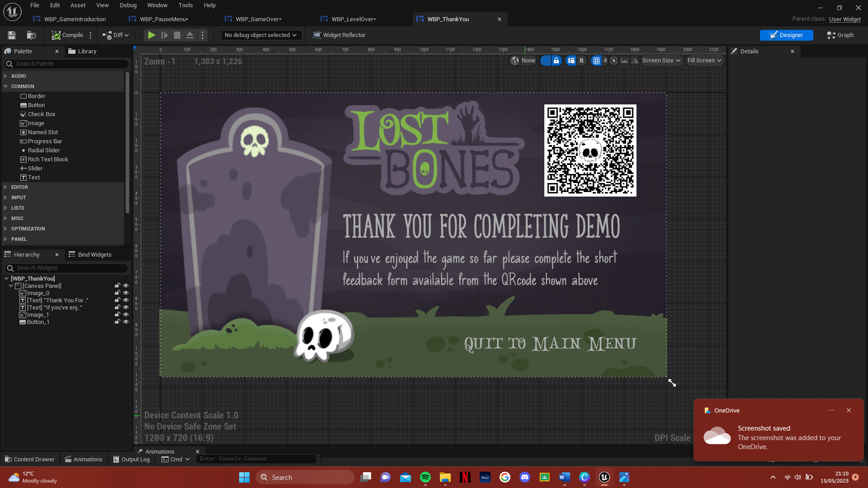Click the Search Widgets field

click(x=67, y=268)
